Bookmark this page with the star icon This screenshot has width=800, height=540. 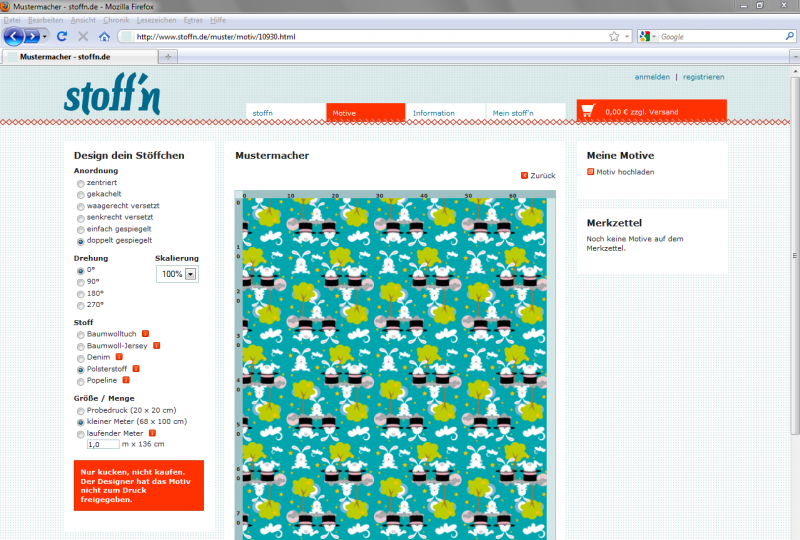614,36
